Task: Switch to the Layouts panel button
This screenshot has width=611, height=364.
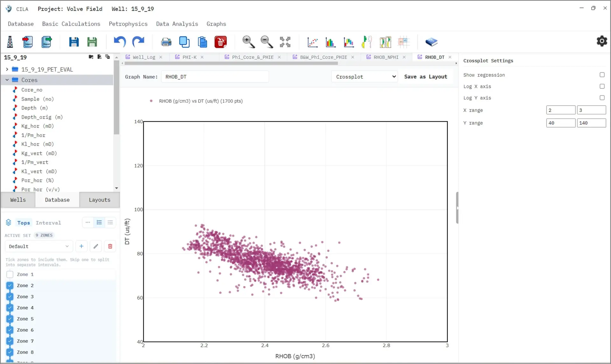Action: click(x=100, y=200)
